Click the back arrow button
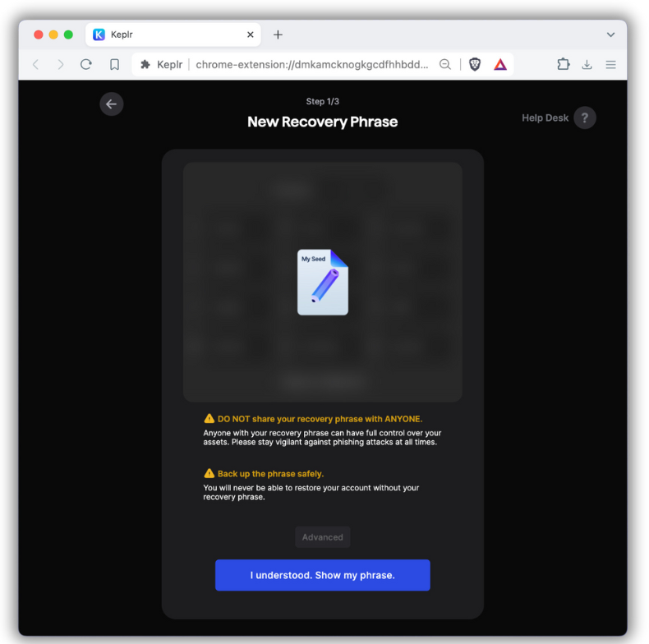This screenshot has height=644, width=649. [x=112, y=104]
